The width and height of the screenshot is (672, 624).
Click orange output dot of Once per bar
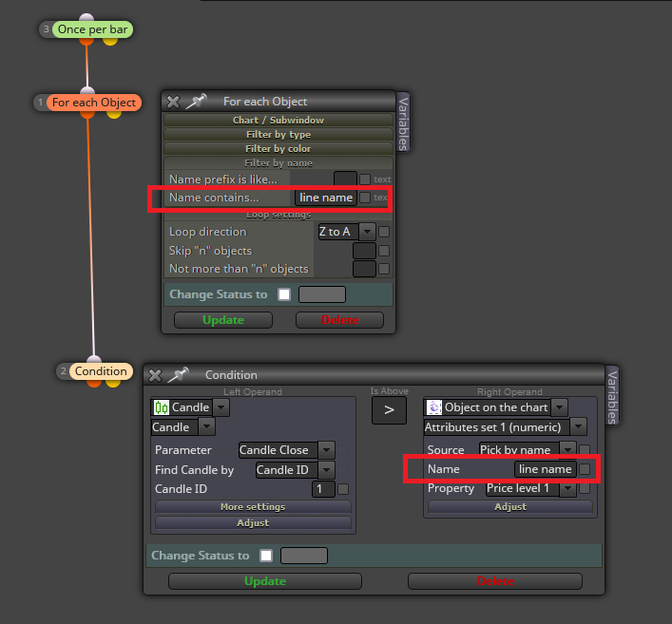(x=86, y=41)
